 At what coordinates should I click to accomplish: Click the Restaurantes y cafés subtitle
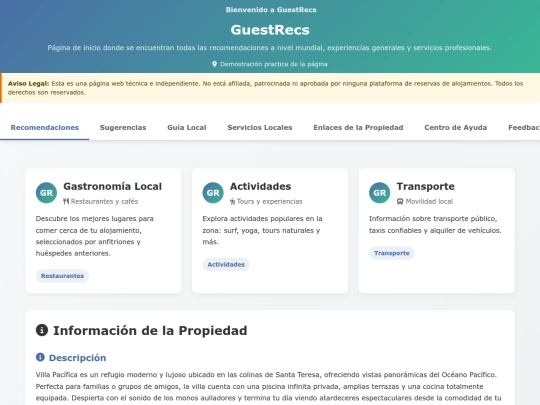pyautogui.click(x=104, y=201)
